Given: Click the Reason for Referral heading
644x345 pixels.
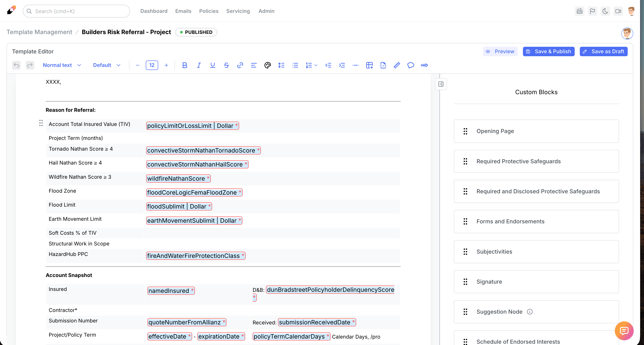Looking at the screenshot, I should coord(71,110).
